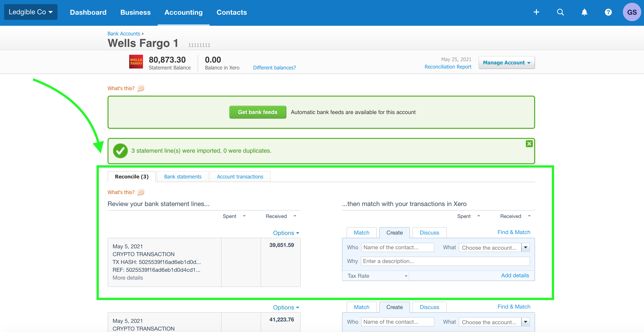Open account chooser arrow for second transaction
The image size is (644, 332).
click(x=525, y=322)
